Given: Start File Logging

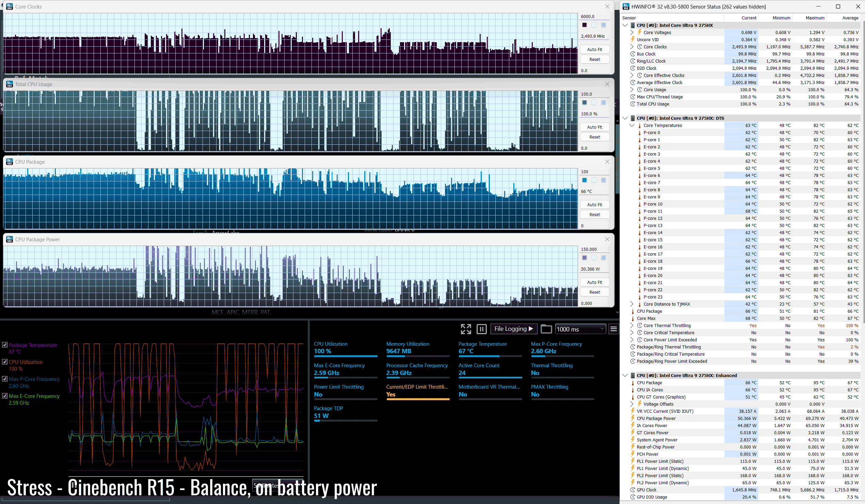Looking at the screenshot, I should [x=513, y=329].
